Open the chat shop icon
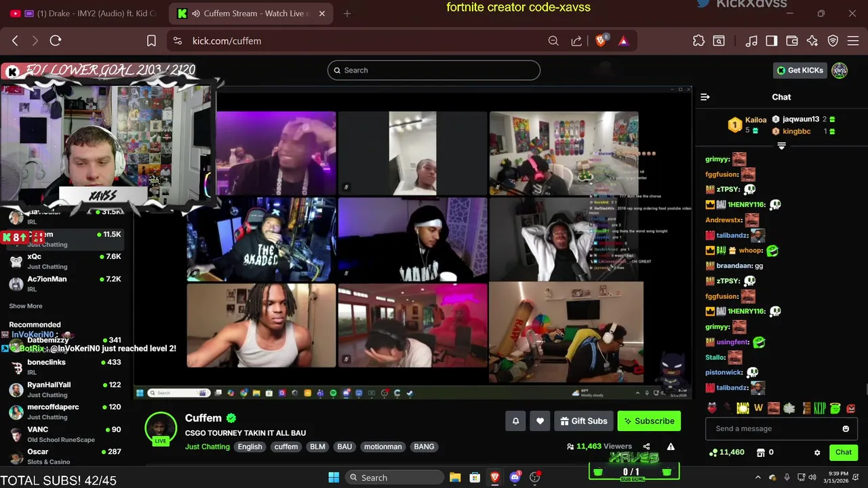868x488 pixels. click(x=761, y=452)
